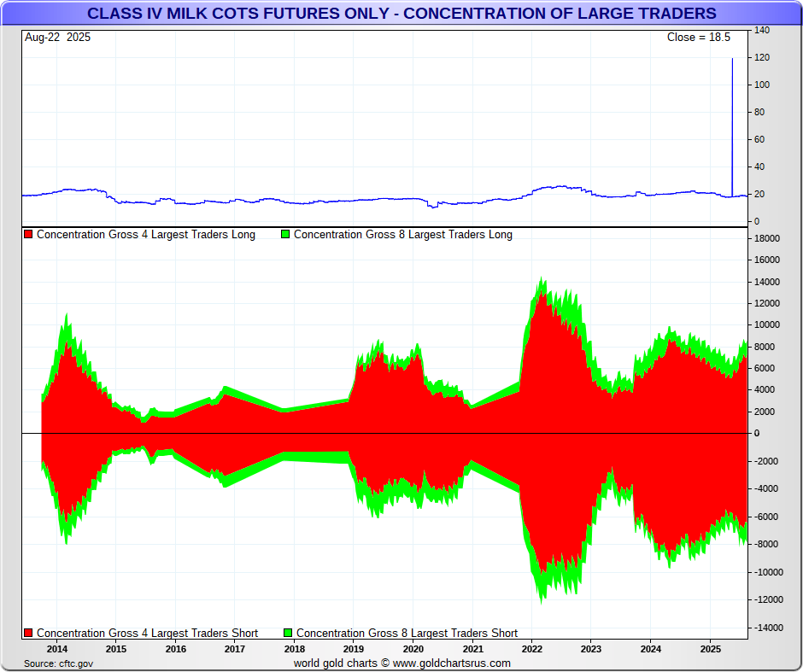Viewport: 803px width, 672px height.
Task: Click the 2014 x-axis label
Action: (57, 649)
